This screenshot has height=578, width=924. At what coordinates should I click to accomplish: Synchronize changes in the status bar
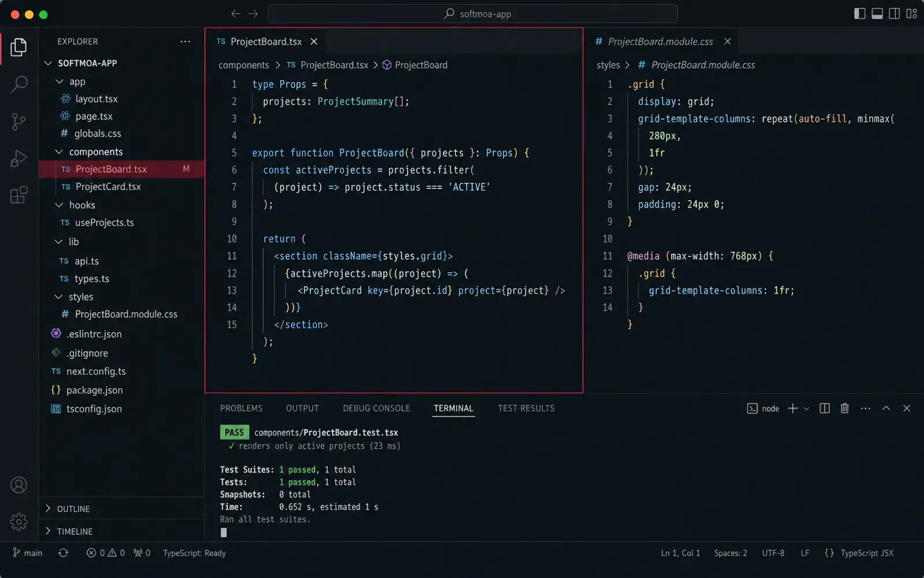tap(64, 553)
